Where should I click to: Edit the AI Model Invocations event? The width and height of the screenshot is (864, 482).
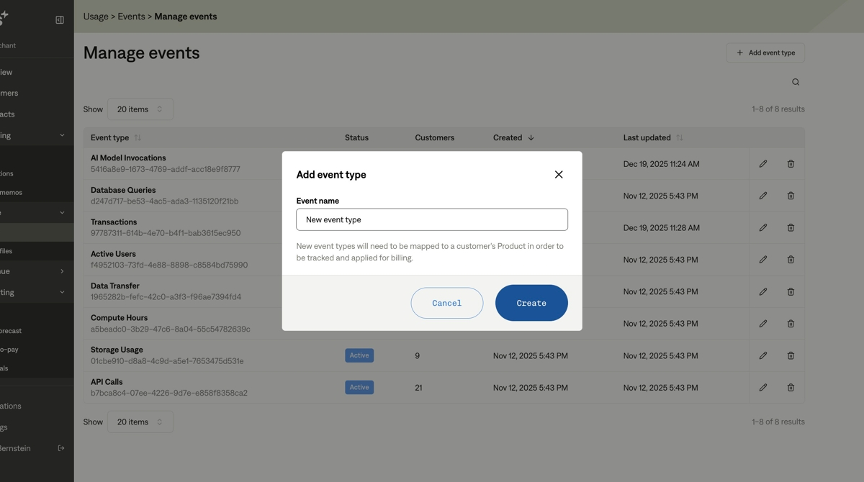(763, 163)
